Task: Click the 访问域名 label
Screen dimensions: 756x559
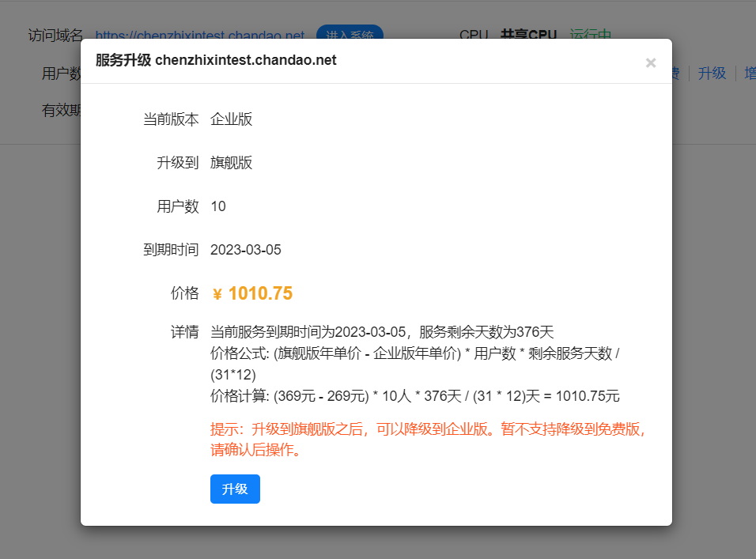Action: tap(55, 36)
